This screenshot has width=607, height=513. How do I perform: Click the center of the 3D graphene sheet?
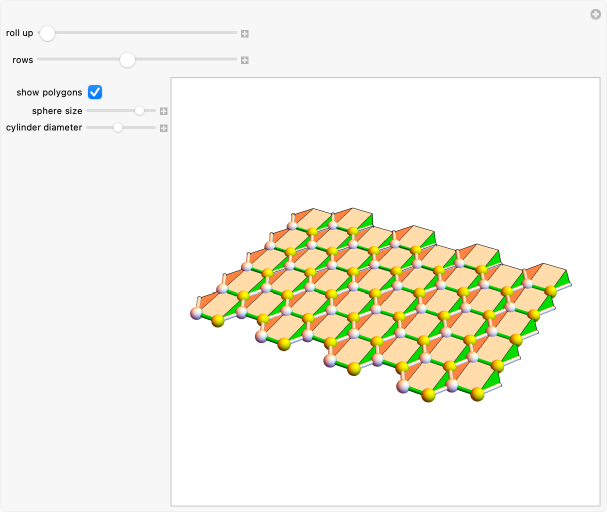pyautogui.click(x=385, y=300)
